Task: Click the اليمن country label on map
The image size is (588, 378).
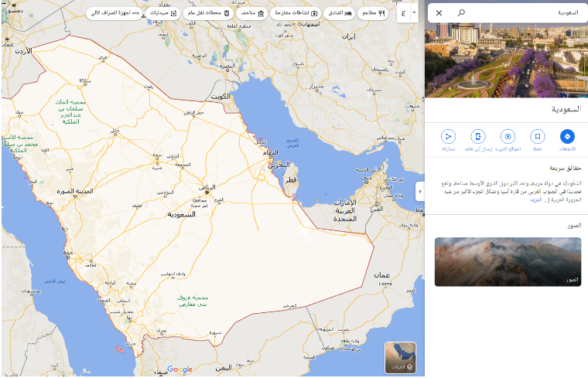Action: tap(224, 368)
